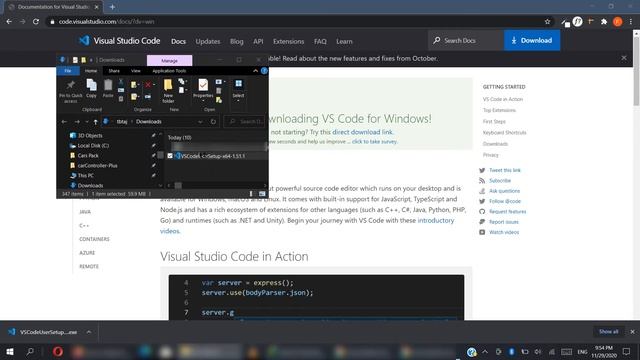
Task: Go up one folder level in Explorer
Action: 96,122
